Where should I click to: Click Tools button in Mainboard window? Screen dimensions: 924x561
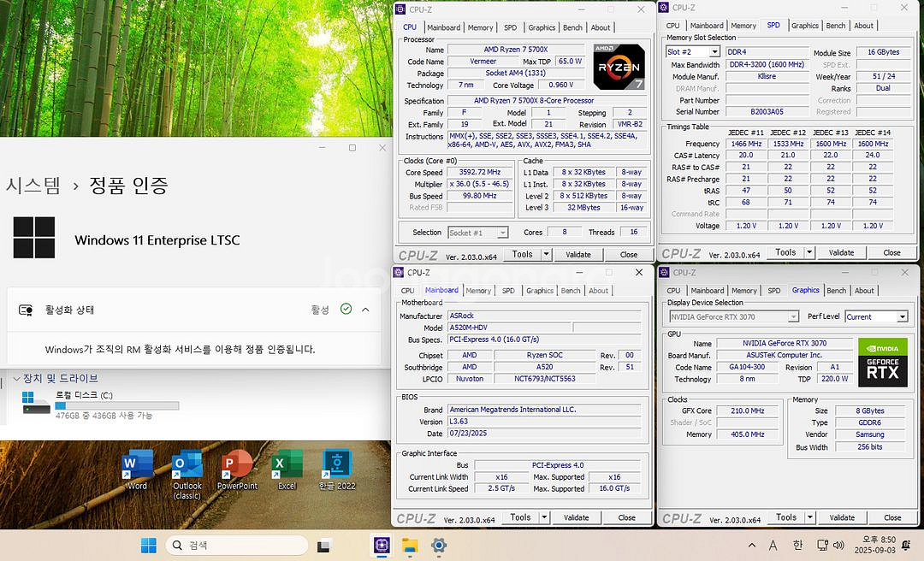point(520,517)
